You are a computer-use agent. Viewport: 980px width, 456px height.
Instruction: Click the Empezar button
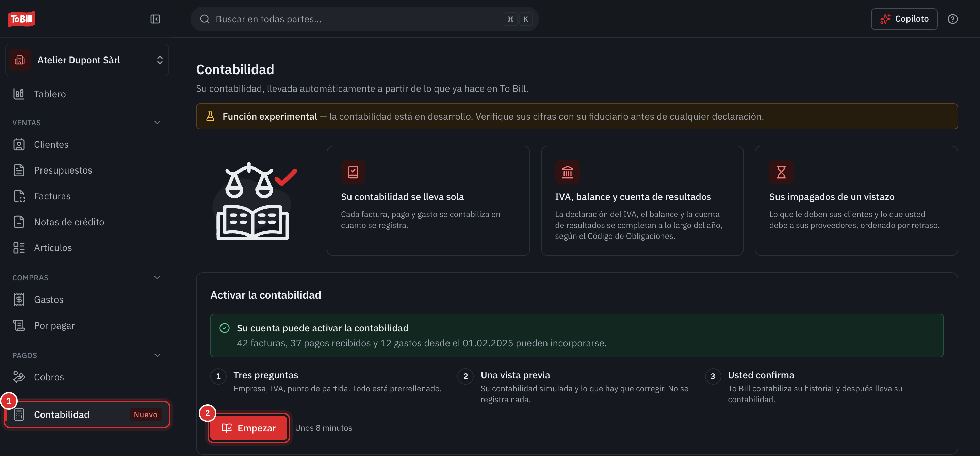pos(249,428)
